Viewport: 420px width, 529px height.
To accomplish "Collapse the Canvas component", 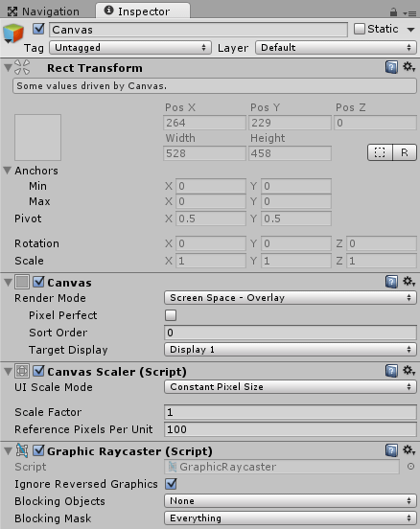I will click(8, 283).
